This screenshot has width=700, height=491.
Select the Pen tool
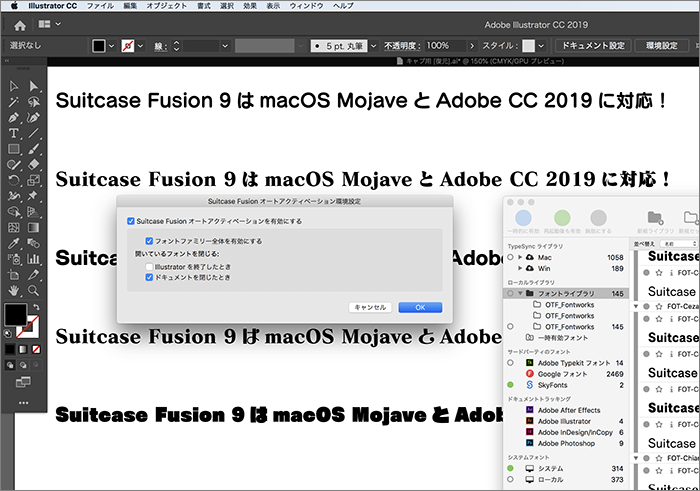pos(14,117)
